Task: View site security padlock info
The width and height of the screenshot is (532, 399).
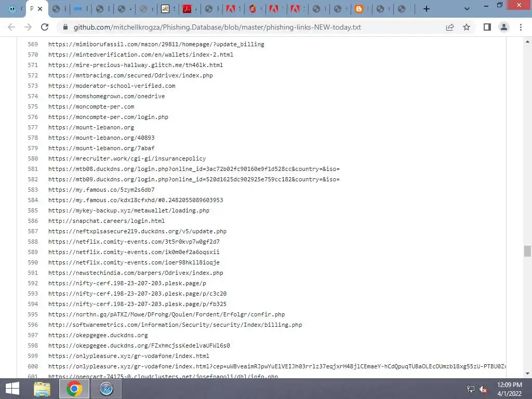Action: (x=65, y=27)
